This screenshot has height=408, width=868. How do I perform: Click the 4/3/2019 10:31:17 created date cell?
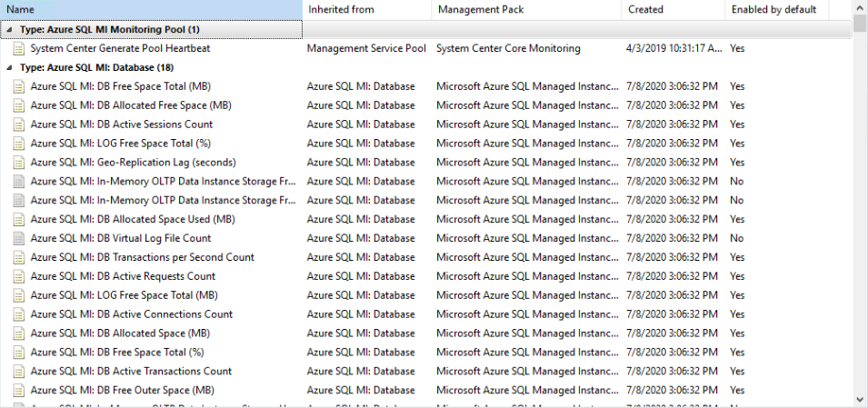click(674, 49)
